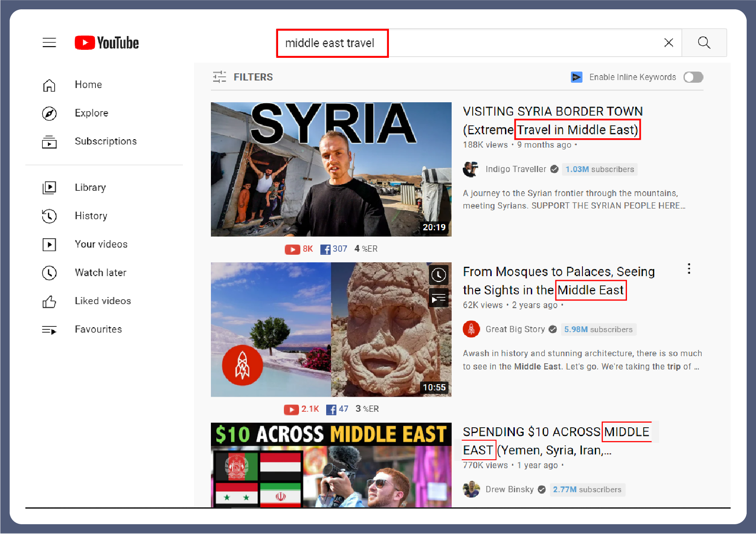The image size is (756, 534).
Task: Click the Explore compass icon
Action: [49, 113]
